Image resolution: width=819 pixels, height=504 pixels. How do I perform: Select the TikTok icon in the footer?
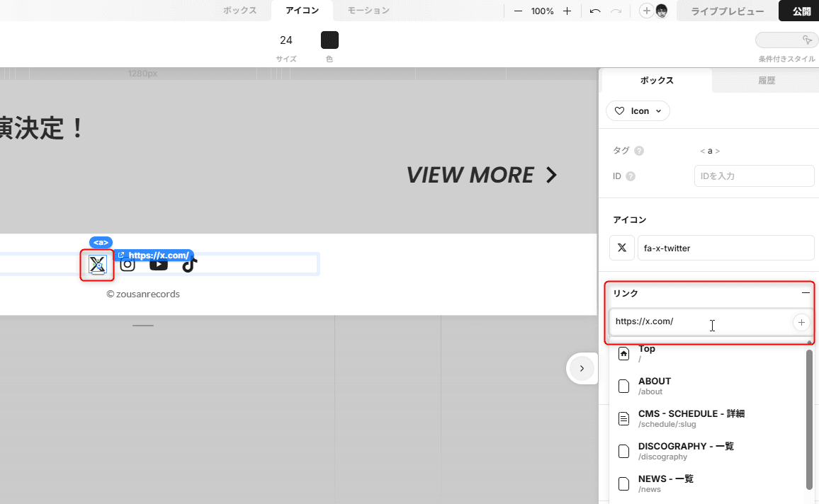188,265
